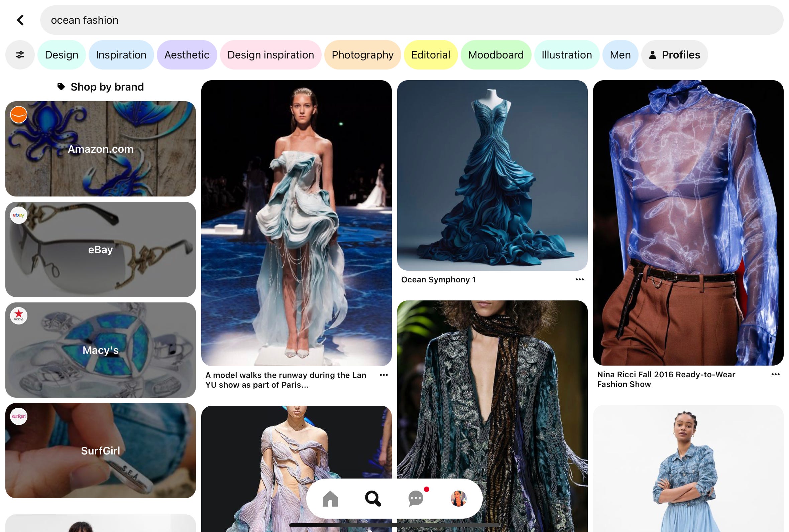Image resolution: width=789 pixels, height=532 pixels.
Task: Click the Shop by brand heading
Action: pos(107,87)
